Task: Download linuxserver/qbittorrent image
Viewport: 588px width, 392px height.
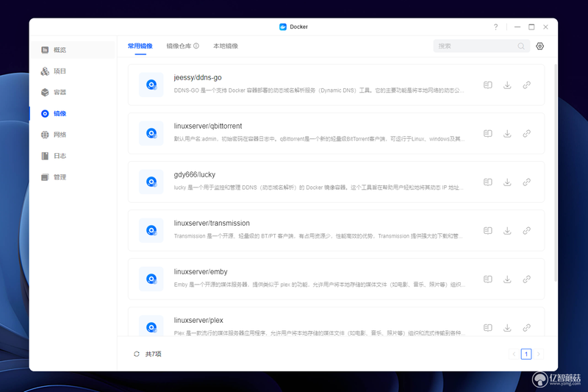Action: [507, 133]
